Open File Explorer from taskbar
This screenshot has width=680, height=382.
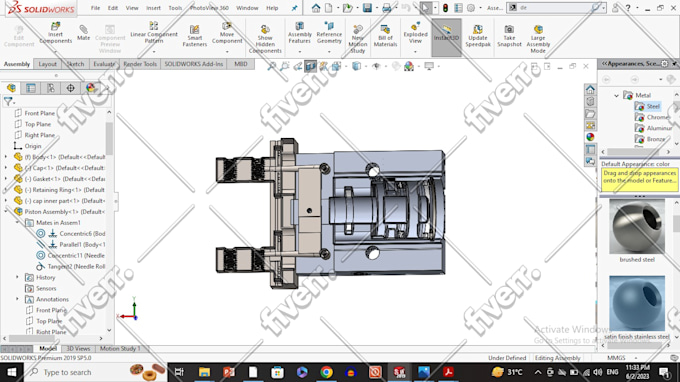point(204,372)
